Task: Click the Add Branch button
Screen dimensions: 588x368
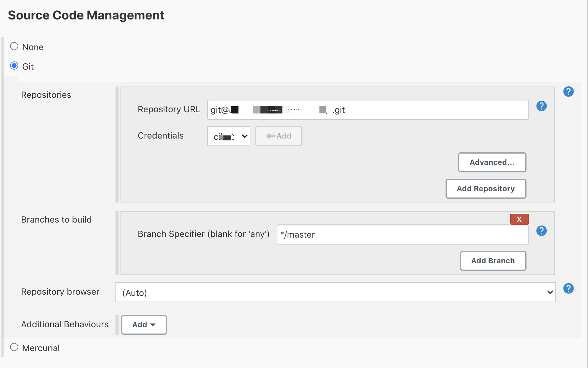Action: [493, 261]
